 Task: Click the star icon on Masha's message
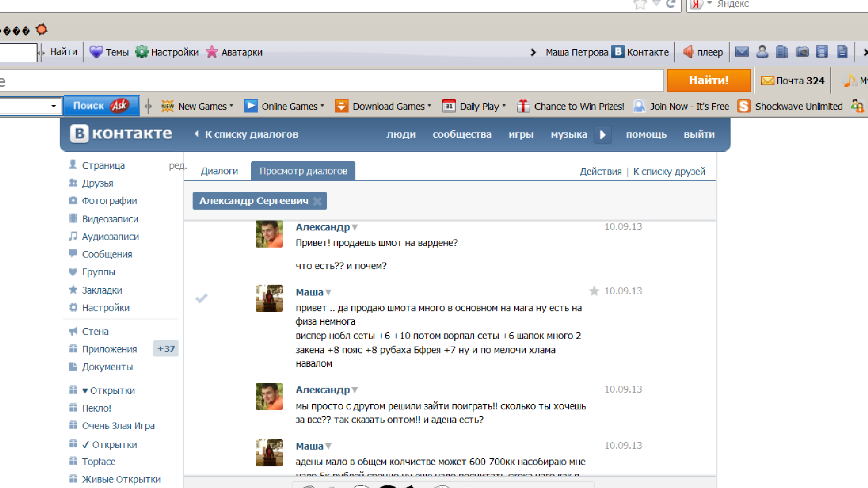(594, 291)
